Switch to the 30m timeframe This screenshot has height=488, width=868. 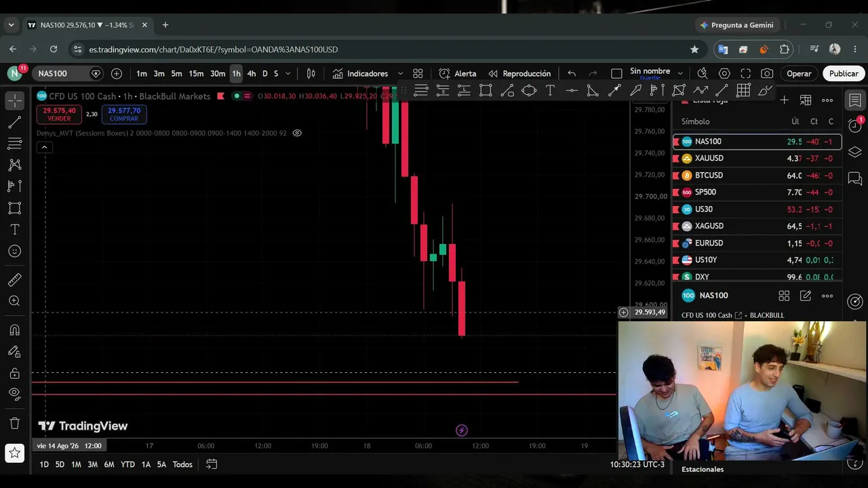click(218, 73)
